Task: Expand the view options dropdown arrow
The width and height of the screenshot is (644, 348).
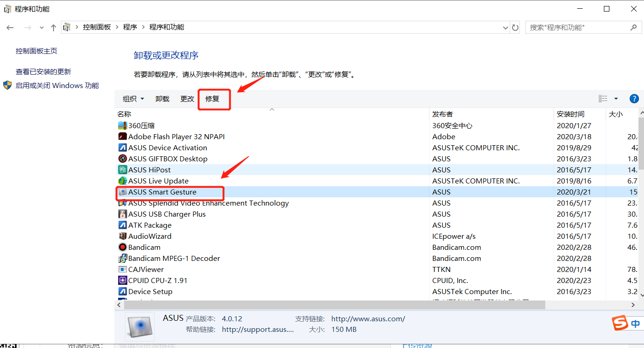Action: [616, 99]
